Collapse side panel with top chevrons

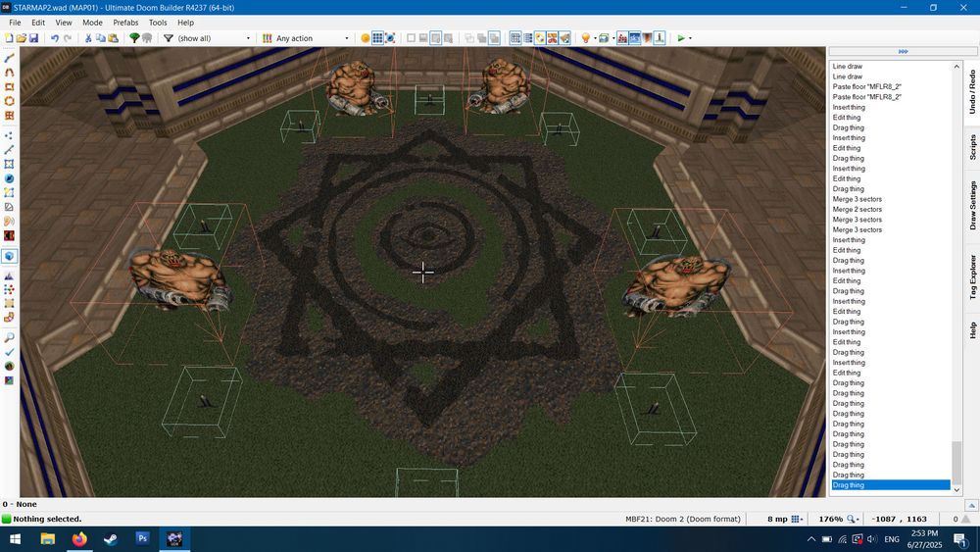(x=904, y=51)
